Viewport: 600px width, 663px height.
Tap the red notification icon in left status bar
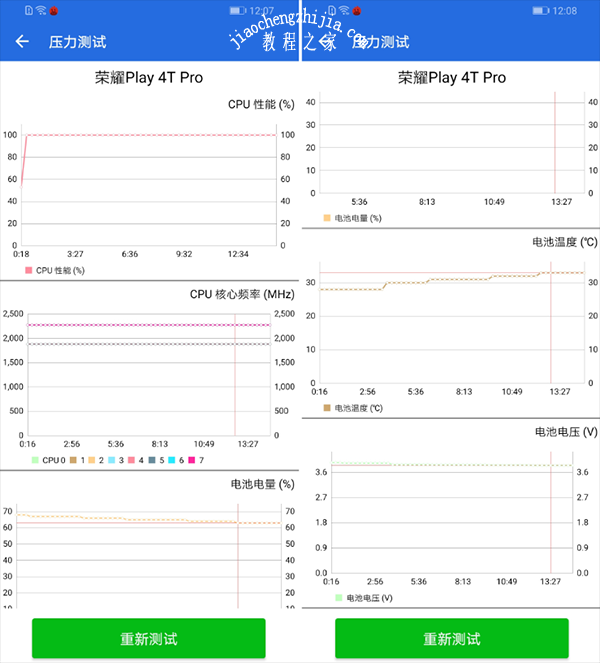point(54,11)
